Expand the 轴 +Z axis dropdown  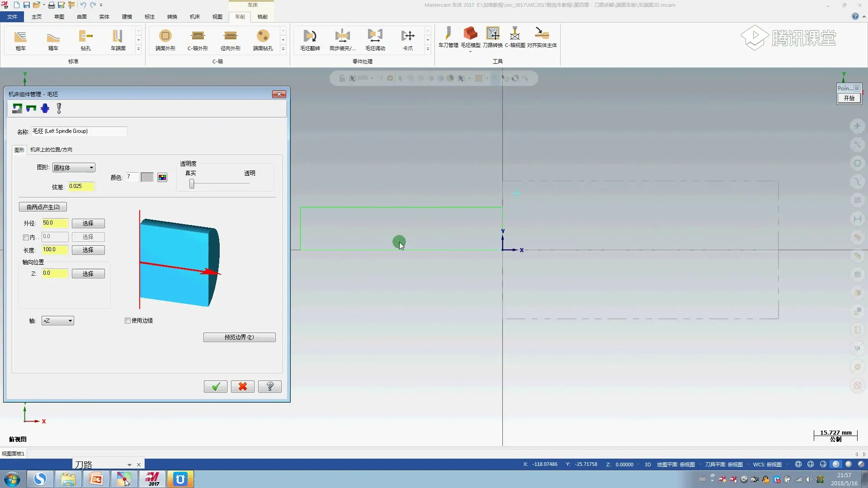[57, 321]
